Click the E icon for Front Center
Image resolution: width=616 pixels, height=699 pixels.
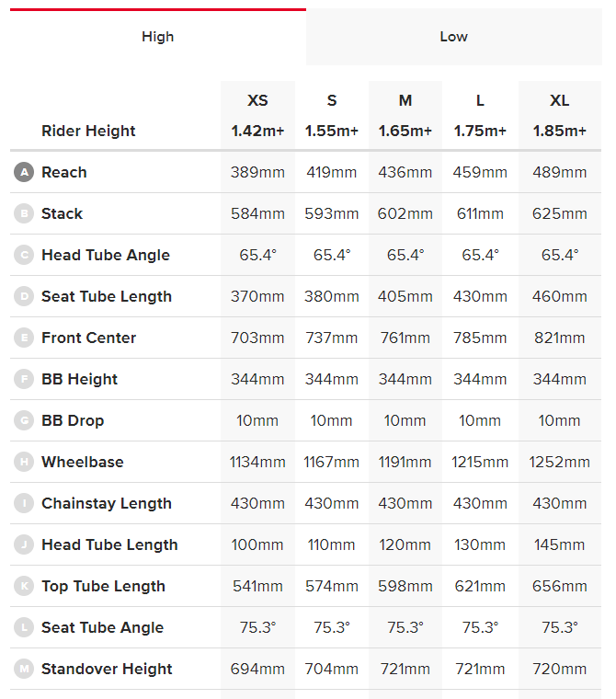(23, 338)
